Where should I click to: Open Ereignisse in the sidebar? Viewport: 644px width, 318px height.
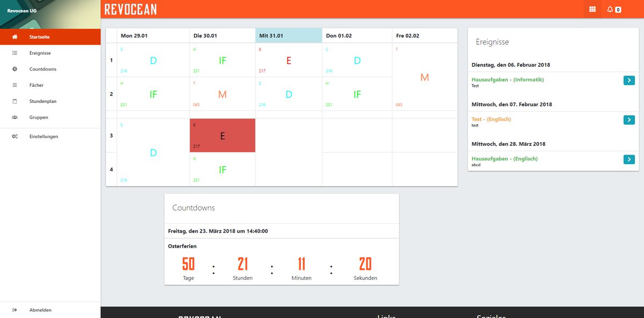[x=50, y=53]
